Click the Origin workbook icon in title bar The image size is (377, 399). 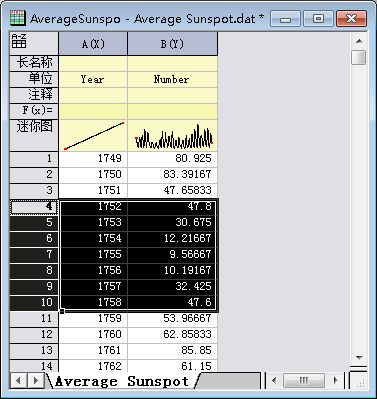coord(18,18)
